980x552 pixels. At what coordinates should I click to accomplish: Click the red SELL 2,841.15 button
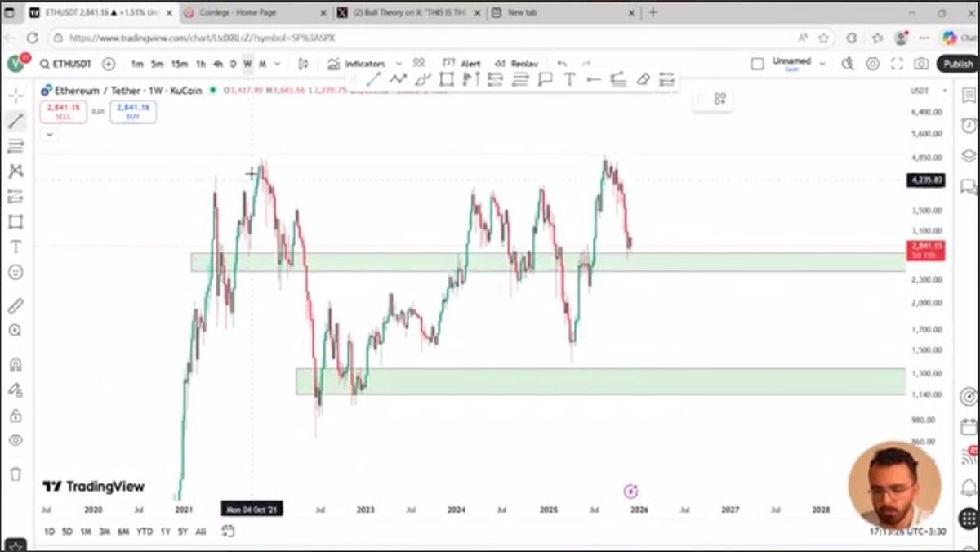click(63, 111)
